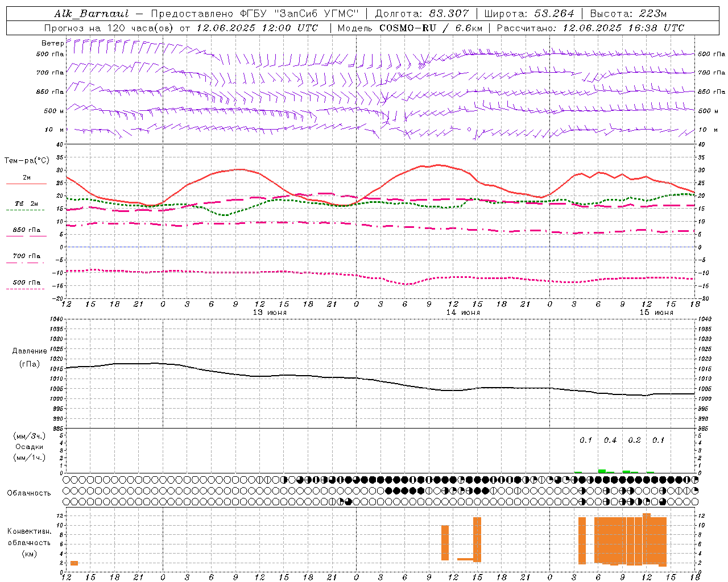Click the Высота: 223м header value

pyautogui.click(x=628, y=14)
